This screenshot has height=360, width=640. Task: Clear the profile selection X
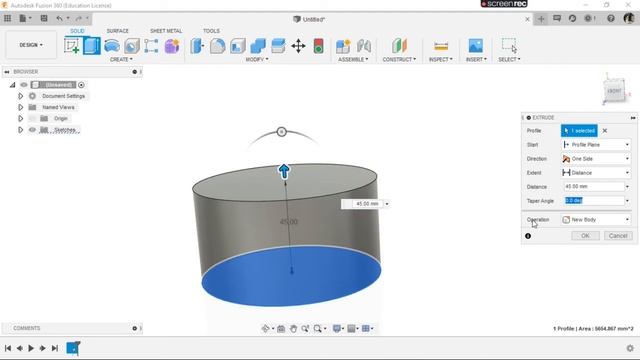[x=605, y=131]
